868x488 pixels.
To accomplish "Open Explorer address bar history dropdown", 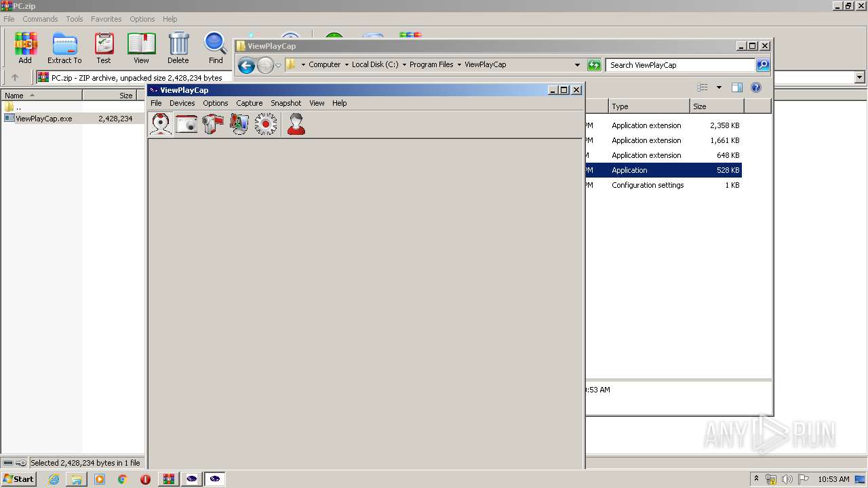I will pos(577,65).
